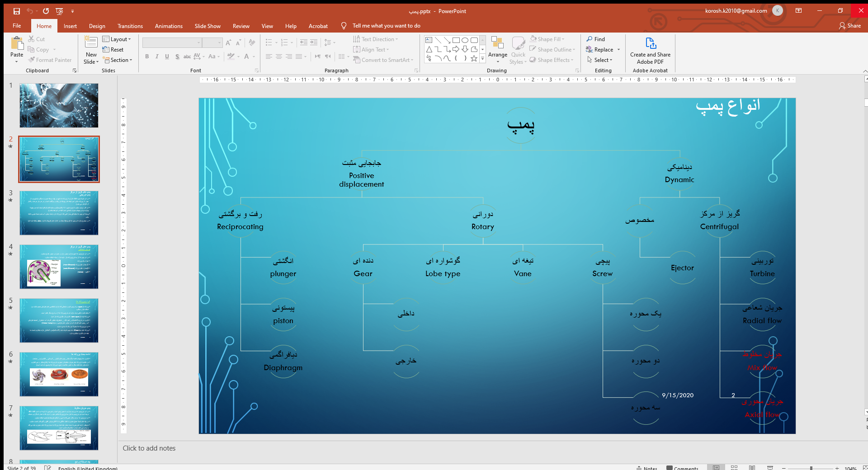The width and height of the screenshot is (868, 470).
Task: Justify the text
Action: click(299, 56)
